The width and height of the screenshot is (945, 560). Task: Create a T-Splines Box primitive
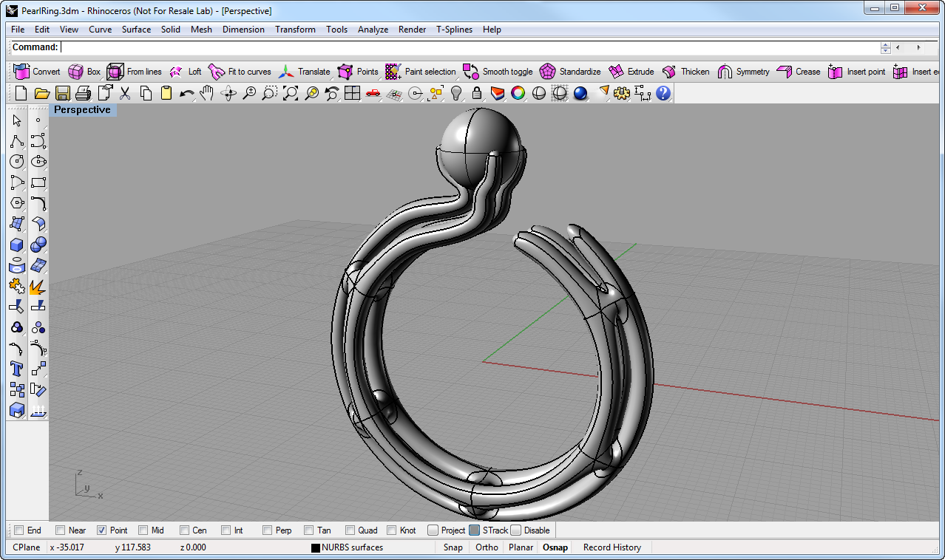click(x=84, y=72)
